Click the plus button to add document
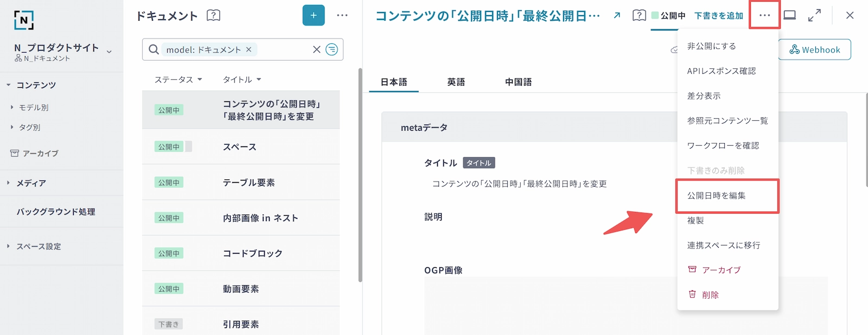 pyautogui.click(x=313, y=15)
